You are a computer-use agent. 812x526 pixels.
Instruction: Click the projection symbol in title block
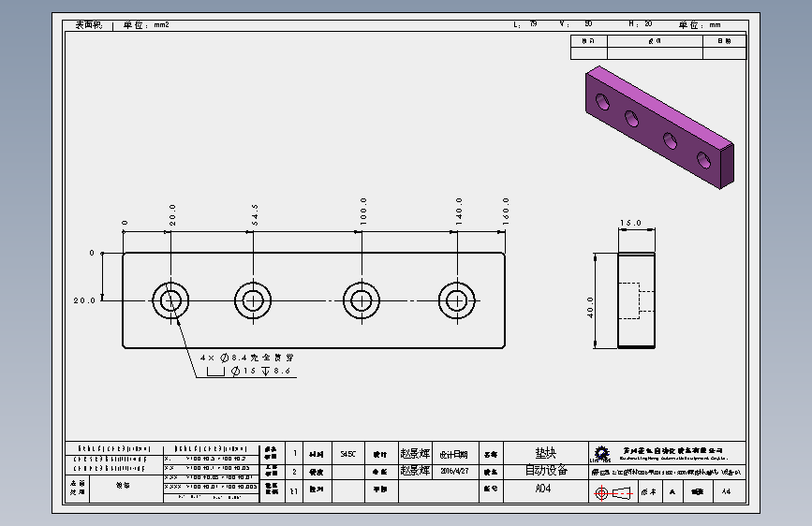click(613, 493)
